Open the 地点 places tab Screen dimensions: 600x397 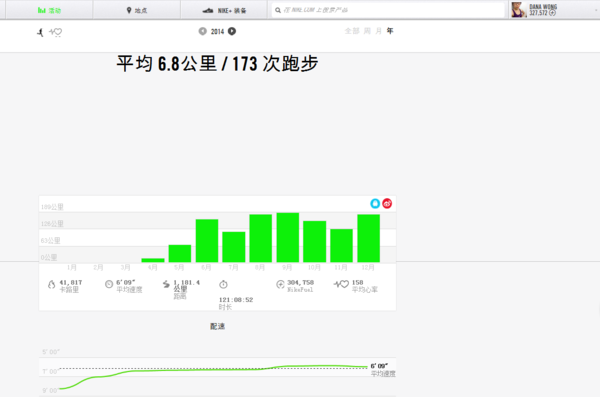tap(137, 10)
